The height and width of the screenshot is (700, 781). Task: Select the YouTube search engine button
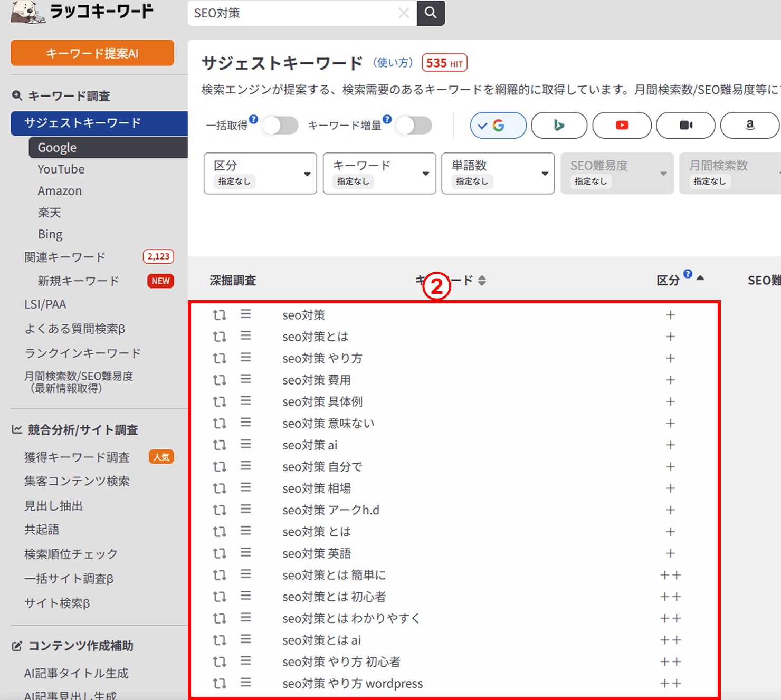click(622, 126)
